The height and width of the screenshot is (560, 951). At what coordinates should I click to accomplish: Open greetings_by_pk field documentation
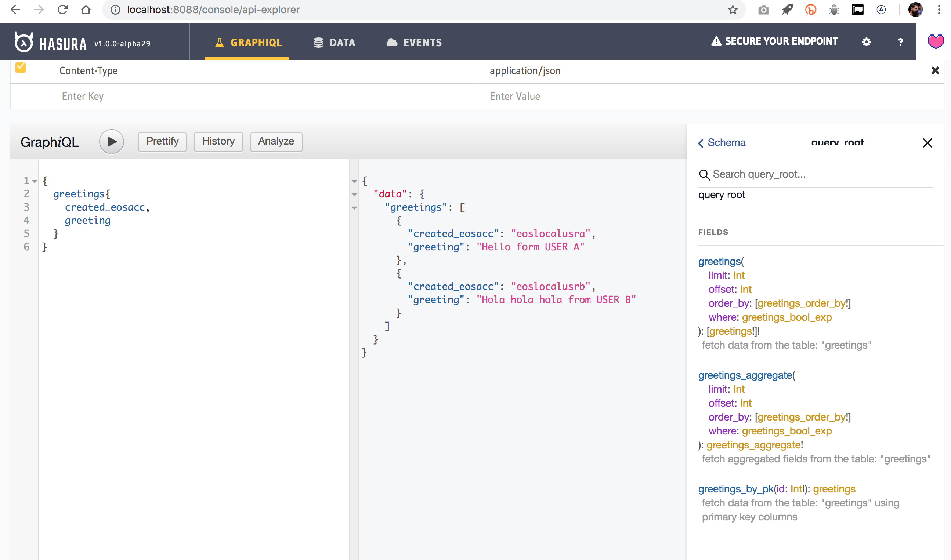[x=736, y=489]
